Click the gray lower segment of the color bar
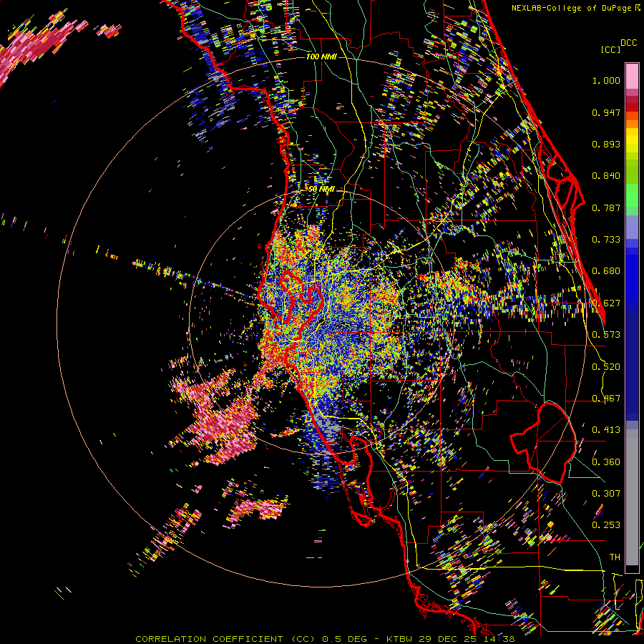The image size is (644, 644). pyautogui.click(x=632, y=497)
